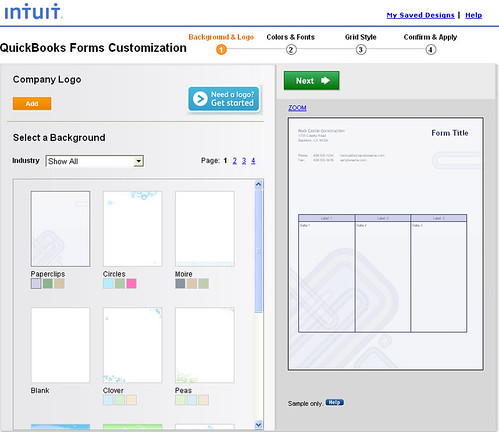This screenshot has width=499, height=432.
Task: Go to backgrounds page 2
Action: tap(235, 161)
